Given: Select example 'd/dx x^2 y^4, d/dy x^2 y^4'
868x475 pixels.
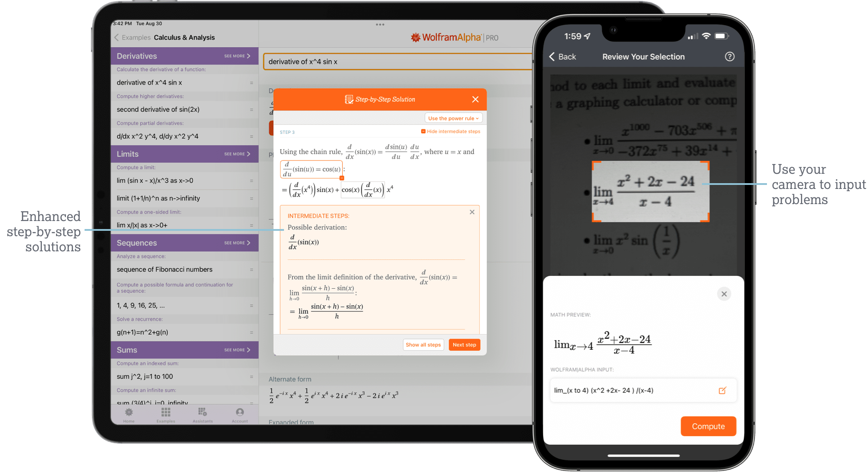Looking at the screenshot, I should tap(184, 136).
